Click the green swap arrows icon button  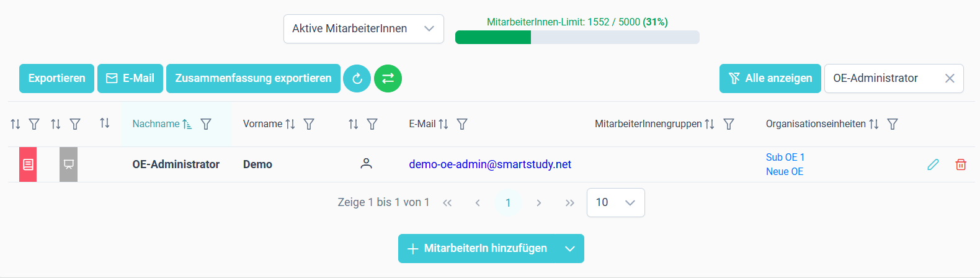tap(388, 78)
